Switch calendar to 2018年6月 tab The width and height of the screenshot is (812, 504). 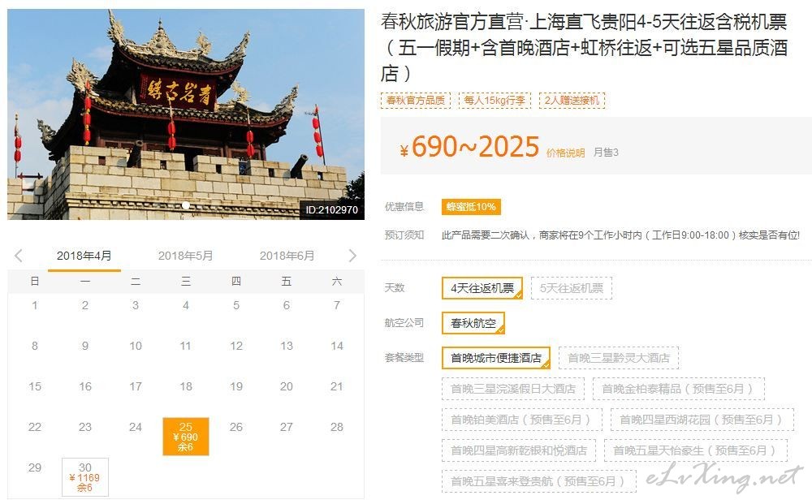click(287, 256)
